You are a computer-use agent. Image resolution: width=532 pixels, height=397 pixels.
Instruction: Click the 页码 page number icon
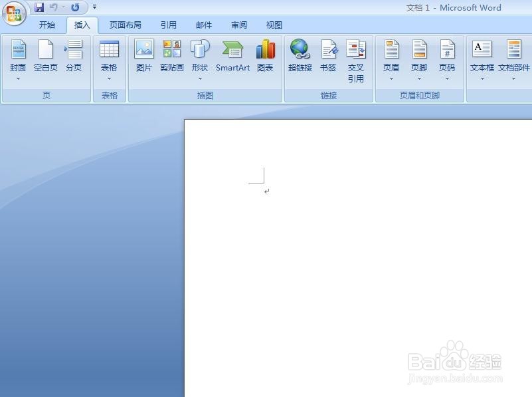point(447,49)
